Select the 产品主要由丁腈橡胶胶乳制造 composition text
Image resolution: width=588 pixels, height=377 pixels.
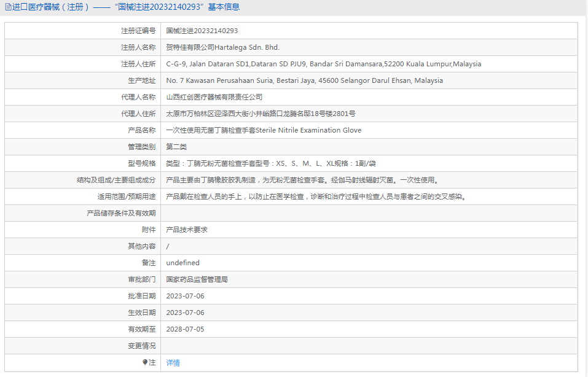tap(302, 180)
